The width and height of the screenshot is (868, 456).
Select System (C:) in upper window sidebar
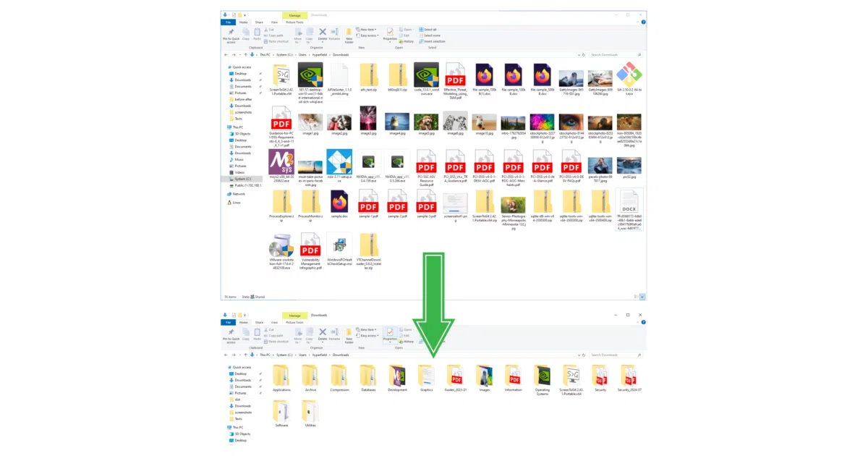[x=242, y=179]
